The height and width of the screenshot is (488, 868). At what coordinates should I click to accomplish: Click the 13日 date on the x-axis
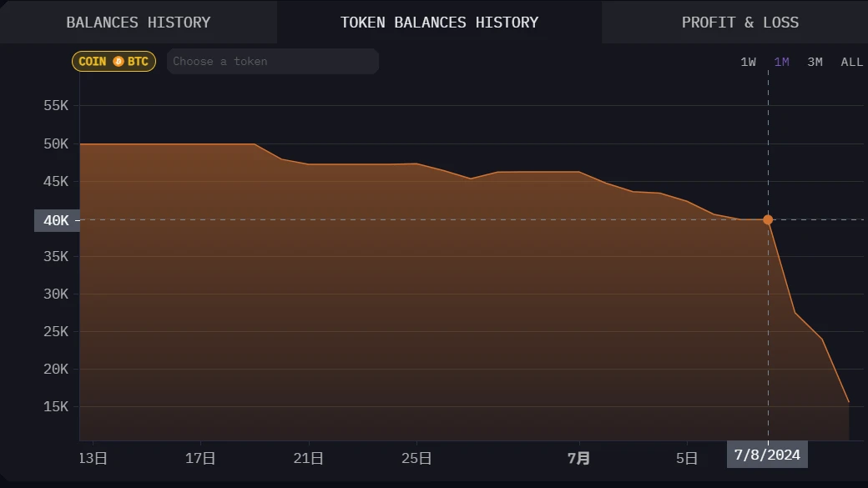pyautogui.click(x=93, y=458)
